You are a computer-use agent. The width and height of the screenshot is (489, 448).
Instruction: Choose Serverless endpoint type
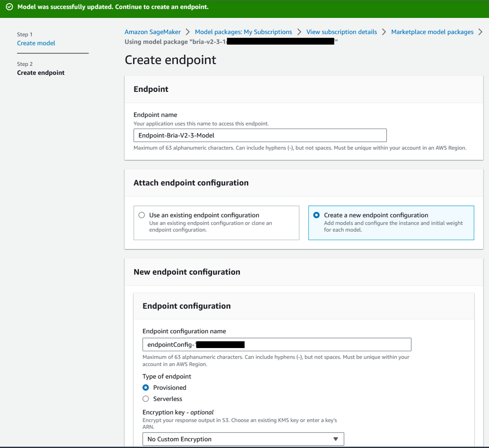146,399
